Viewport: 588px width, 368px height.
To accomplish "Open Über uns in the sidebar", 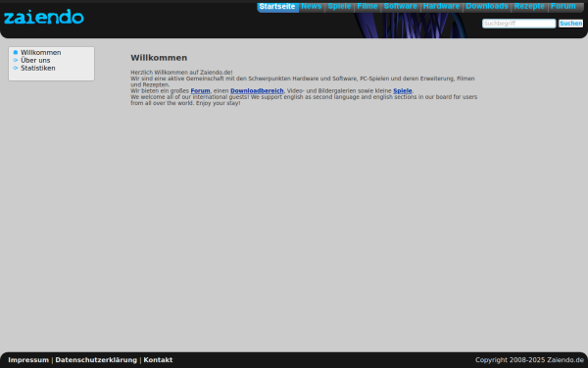I will 35,61.
